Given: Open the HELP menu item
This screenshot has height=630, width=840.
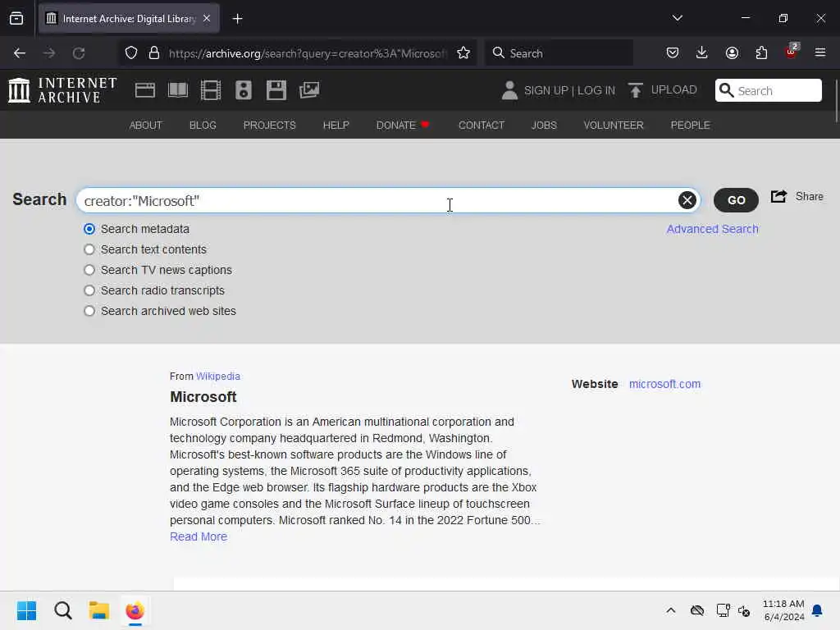Looking at the screenshot, I should (x=336, y=125).
